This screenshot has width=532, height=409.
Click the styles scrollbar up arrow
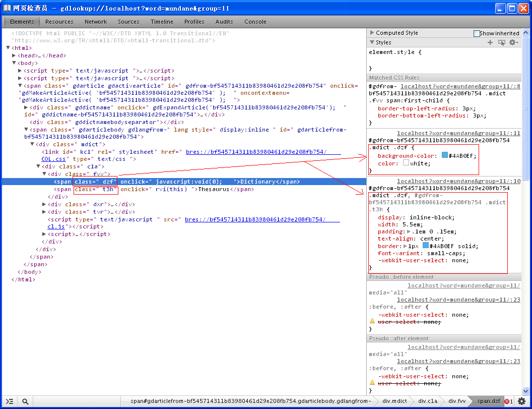[x=525, y=33]
